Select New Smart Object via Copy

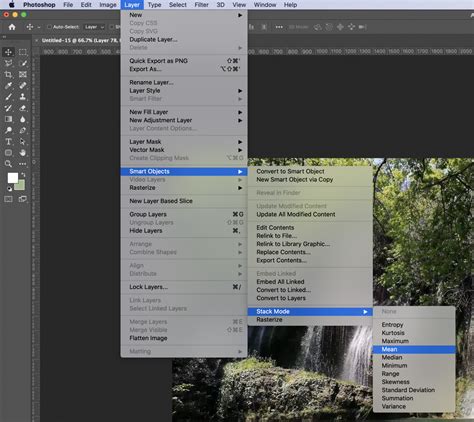pyautogui.click(x=310, y=180)
